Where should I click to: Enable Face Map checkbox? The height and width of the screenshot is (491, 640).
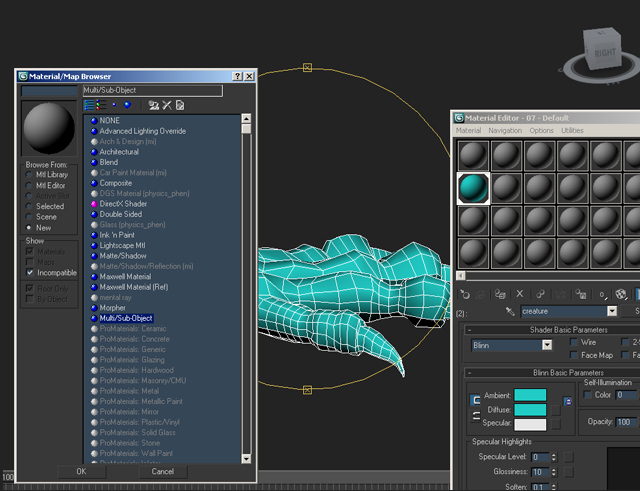[x=574, y=355]
